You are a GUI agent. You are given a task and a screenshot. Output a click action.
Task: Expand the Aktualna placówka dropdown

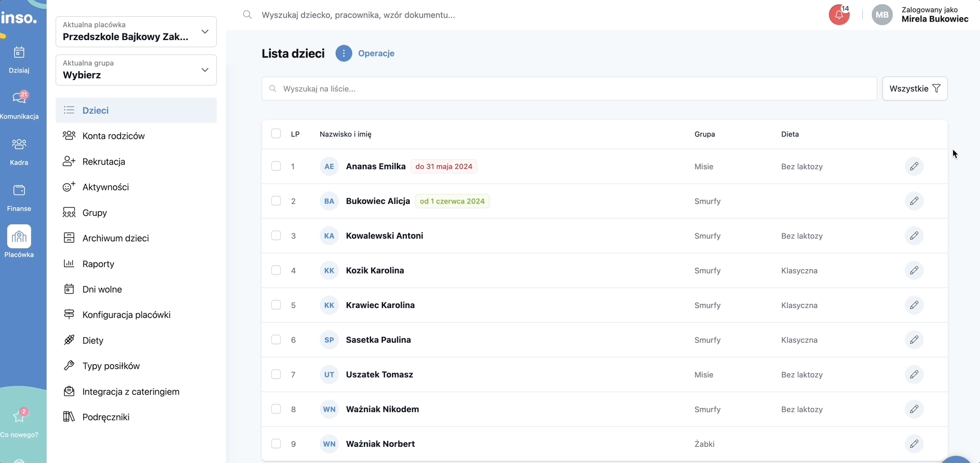pyautogui.click(x=136, y=32)
